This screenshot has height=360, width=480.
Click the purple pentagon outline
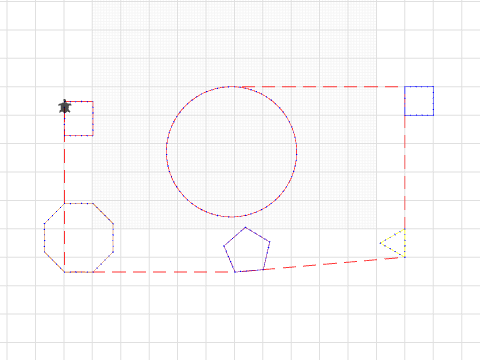click(247, 250)
